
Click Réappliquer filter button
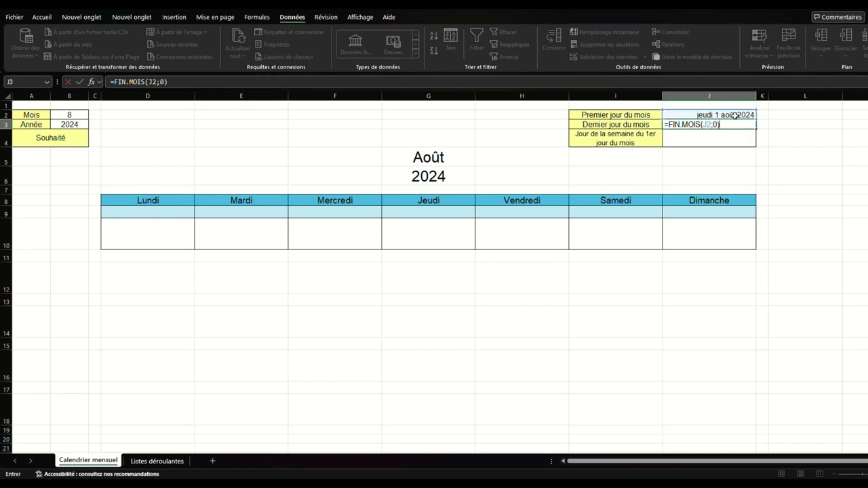[509, 44]
